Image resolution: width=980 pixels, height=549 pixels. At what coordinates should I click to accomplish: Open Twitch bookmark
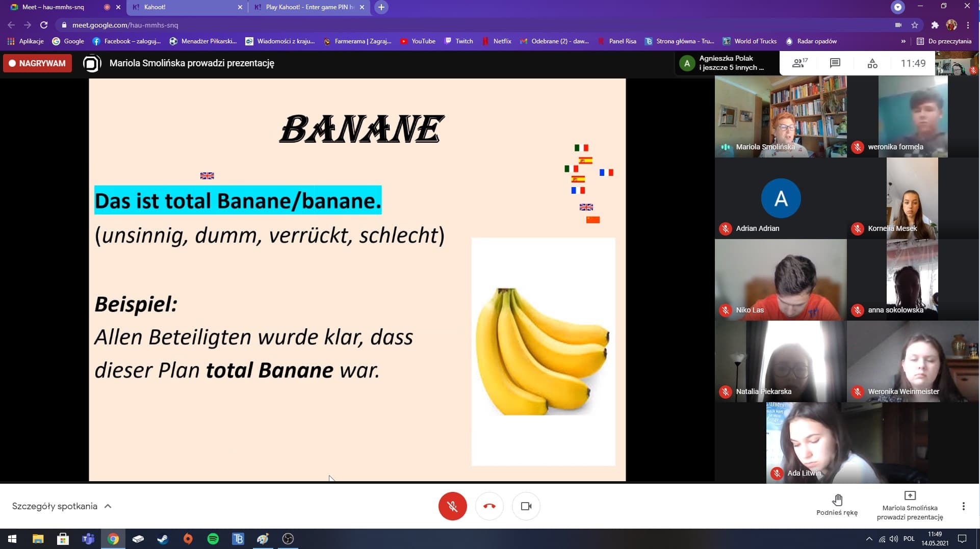[459, 41]
